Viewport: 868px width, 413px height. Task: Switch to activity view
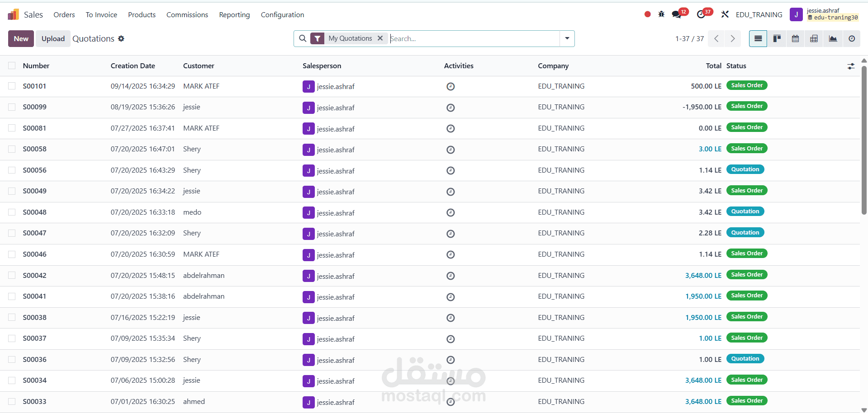(852, 38)
